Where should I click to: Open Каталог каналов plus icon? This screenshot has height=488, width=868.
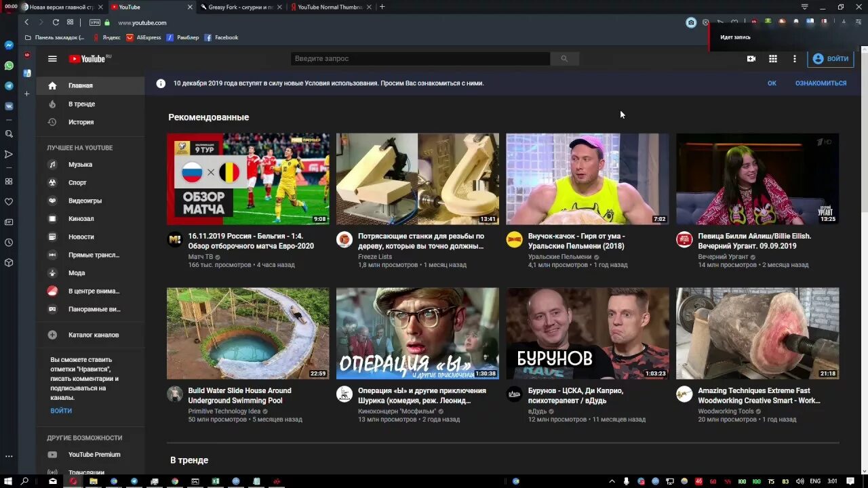pyautogui.click(x=52, y=335)
